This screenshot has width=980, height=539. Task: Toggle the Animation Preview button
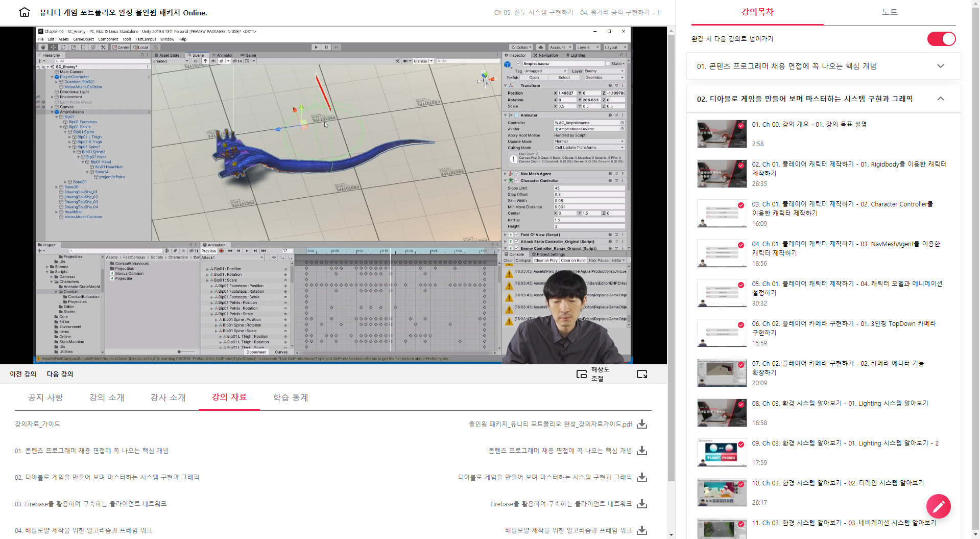(x=208, y=251)
